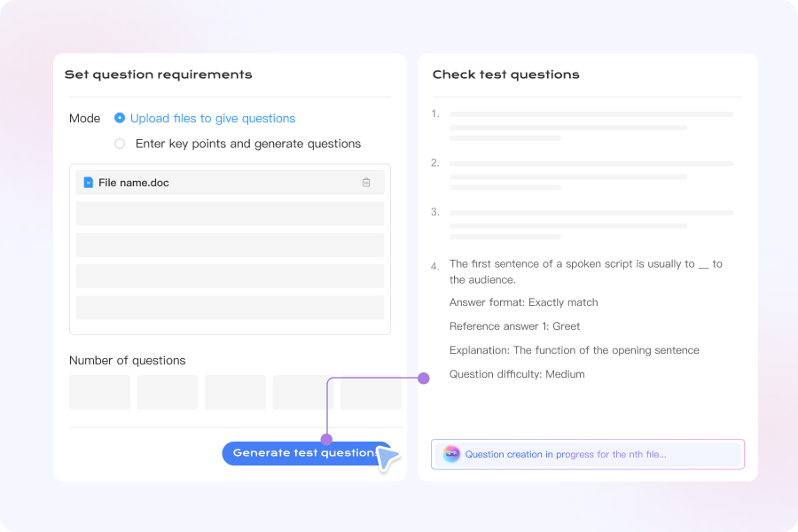Click the first empty file slot row
Viewport: 798px width, 532px height.
click(x=230, y=214)
